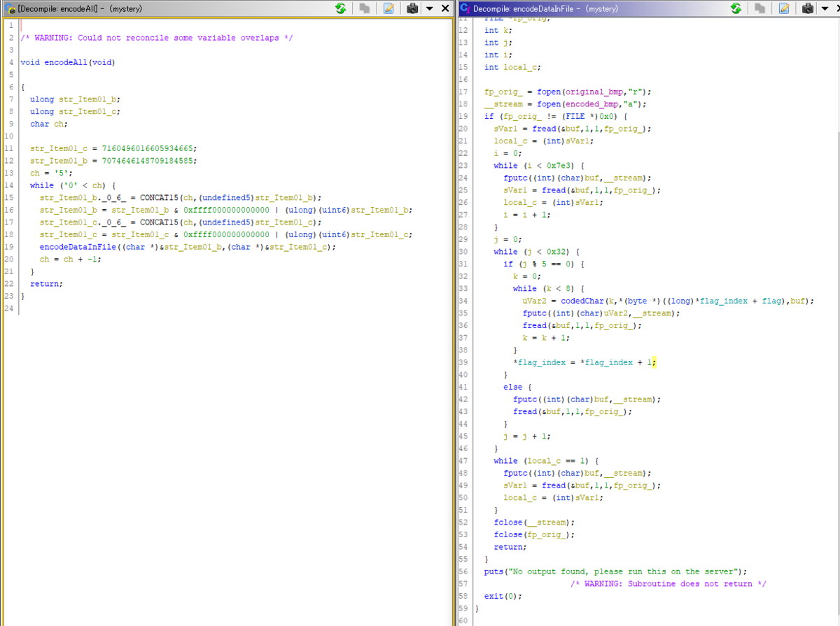Click the 'else {' line

[x=518, y=387]
